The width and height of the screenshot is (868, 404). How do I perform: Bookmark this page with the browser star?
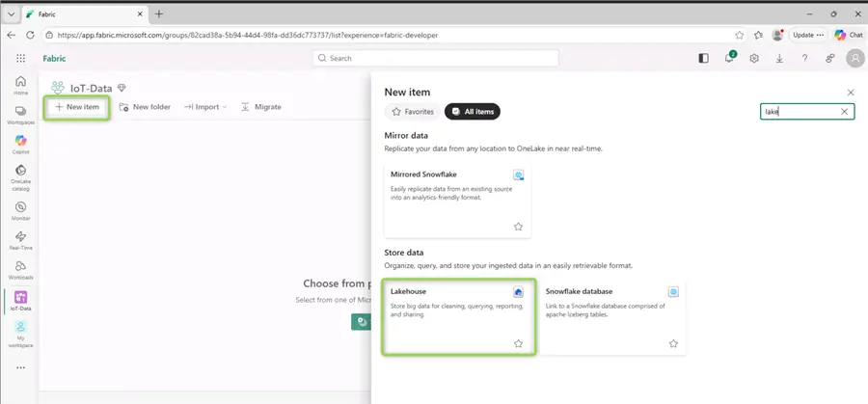click(x=740, y=35)
